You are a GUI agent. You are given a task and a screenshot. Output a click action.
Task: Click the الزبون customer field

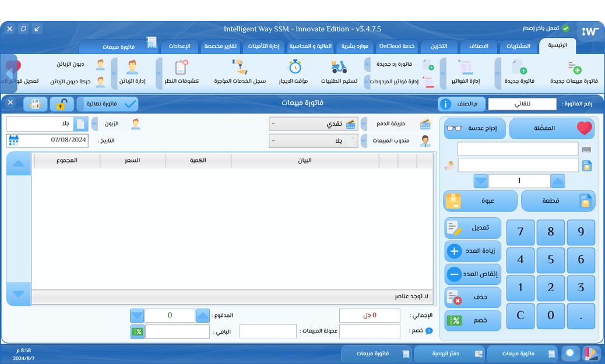[x=40, y=124]
